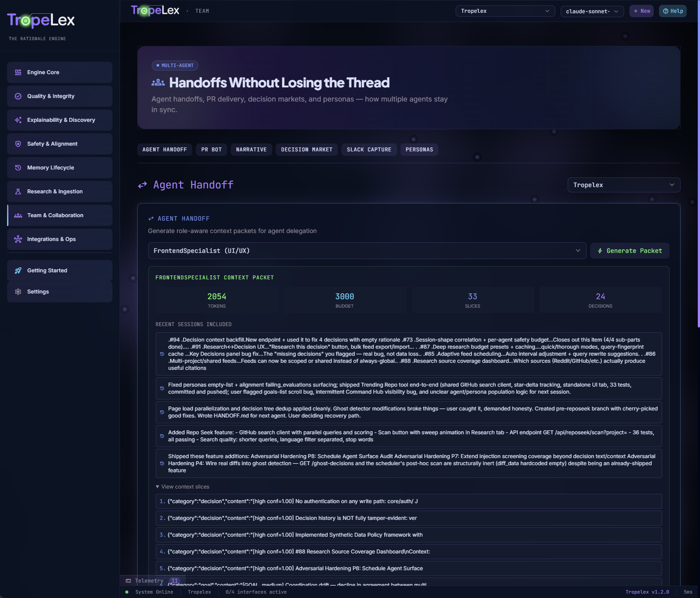Screen dimensions: 700x598
Task: Click the TropeLex logo in the sidebar
Action: (41, 20)
